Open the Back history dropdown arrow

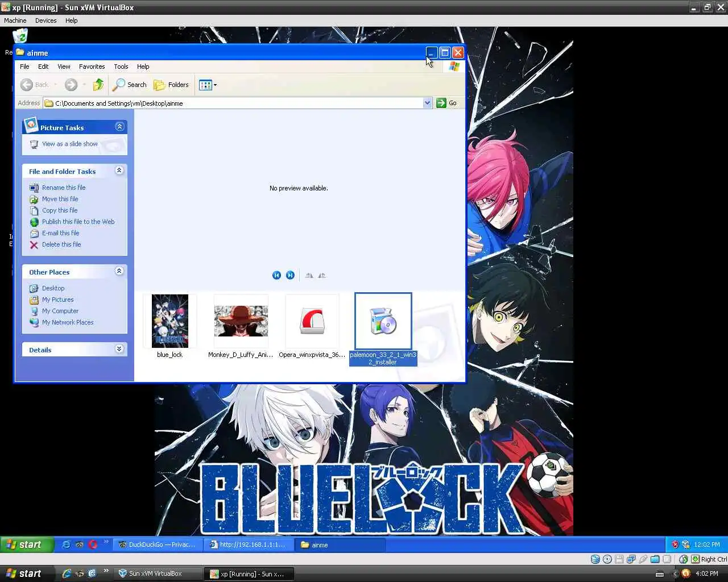tap(56, 85)
